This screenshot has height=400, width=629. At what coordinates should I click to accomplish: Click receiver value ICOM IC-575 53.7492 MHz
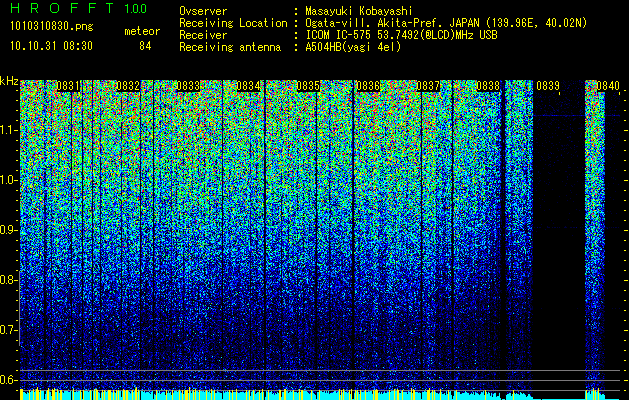point(401,35)
